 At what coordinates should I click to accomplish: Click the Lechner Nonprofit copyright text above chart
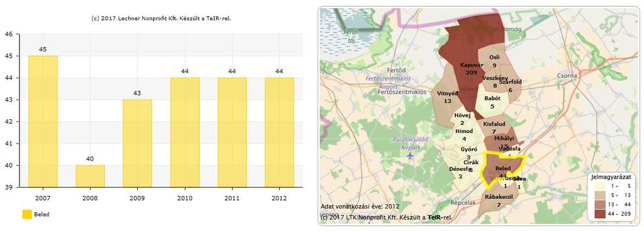point(161,18)
